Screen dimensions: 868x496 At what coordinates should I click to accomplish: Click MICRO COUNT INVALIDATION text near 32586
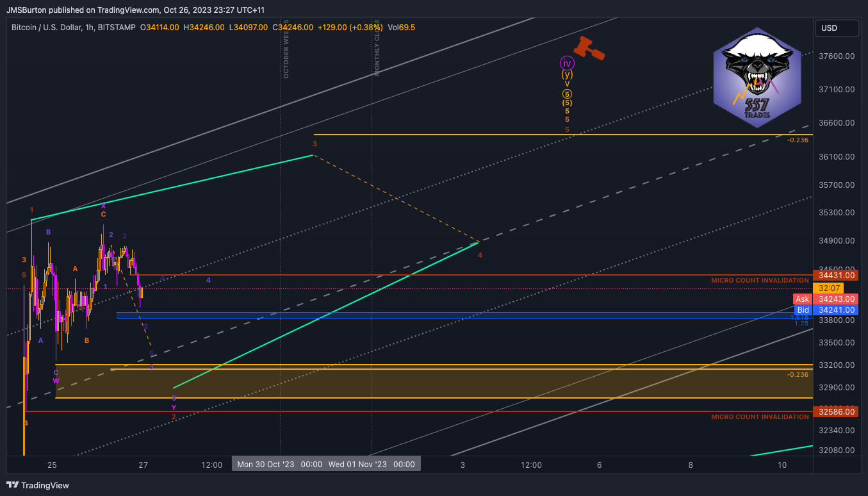coord(760,417)
